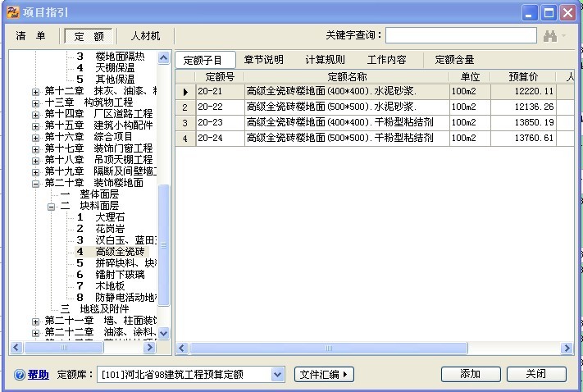Click row selector arrow of row 20-21
The height and width of the screenshot is (392, 583).
pos(185,92)
